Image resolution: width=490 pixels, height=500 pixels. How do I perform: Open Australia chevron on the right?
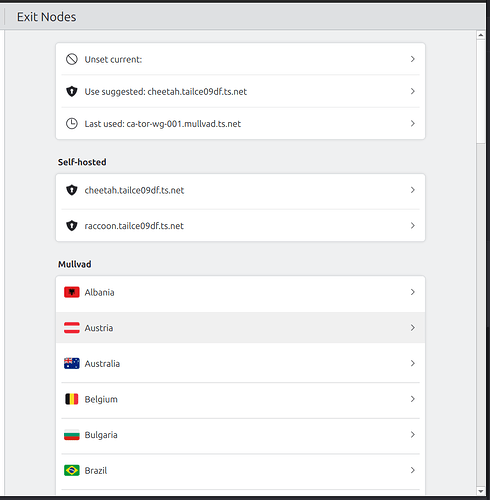point(413,363)
